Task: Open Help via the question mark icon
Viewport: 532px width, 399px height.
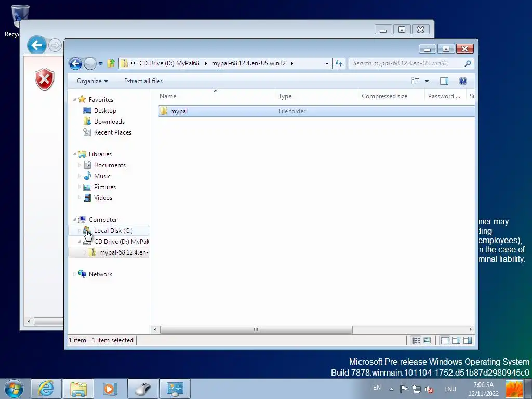Action: click(x=463, y=81)
